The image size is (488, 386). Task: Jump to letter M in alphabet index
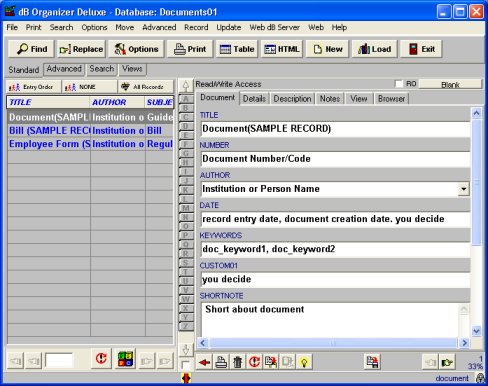coord(186,208)
